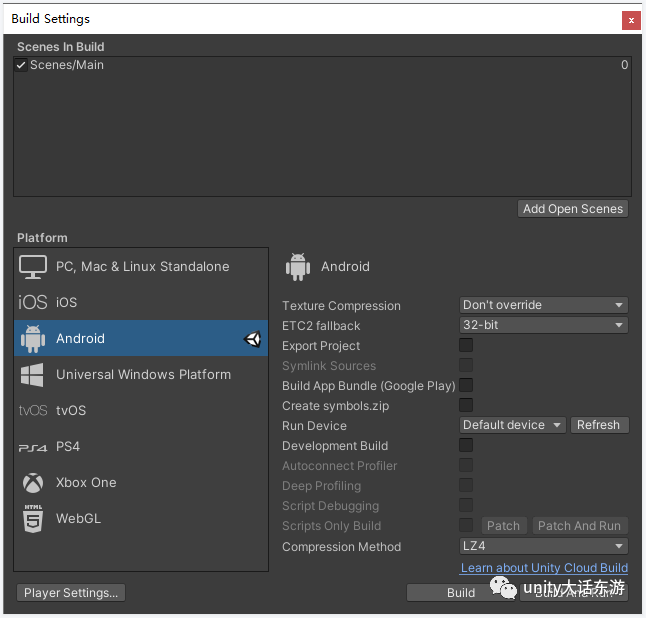
Task: Expand the ETC2 fallback 32-bit dropdown
Action: [544, 325]
